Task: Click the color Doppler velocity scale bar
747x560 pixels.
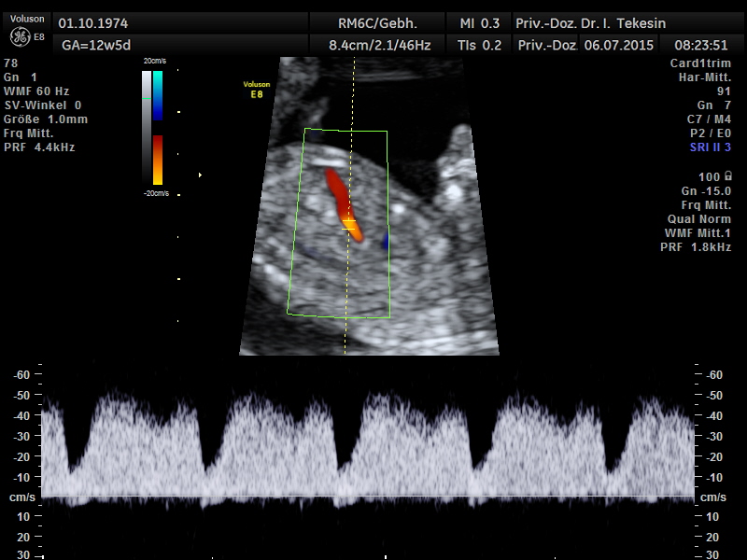Action: [x=158, y=127]
